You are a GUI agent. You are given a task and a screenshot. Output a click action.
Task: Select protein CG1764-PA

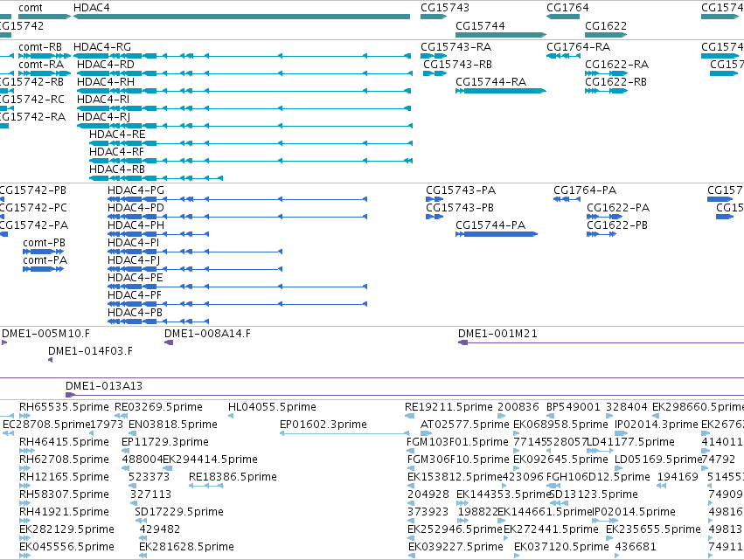click(567, 199)
